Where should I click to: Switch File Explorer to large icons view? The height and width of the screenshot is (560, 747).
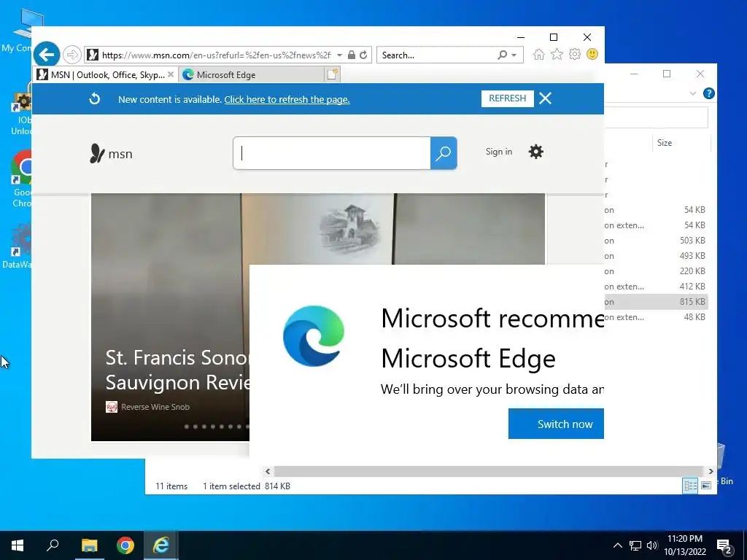coord(706,485)
